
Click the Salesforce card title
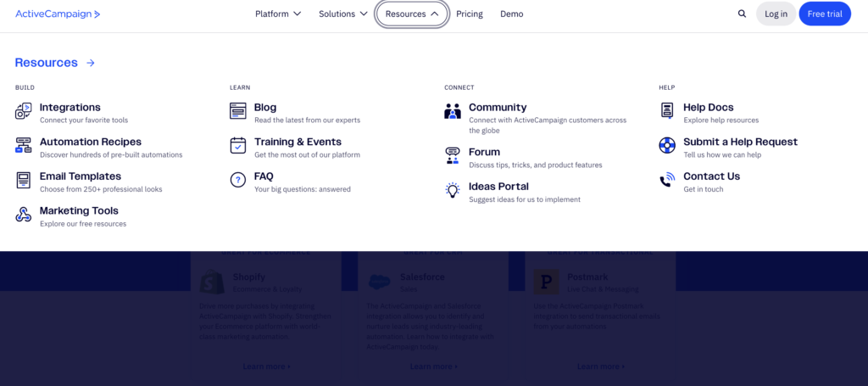[422, 277]
